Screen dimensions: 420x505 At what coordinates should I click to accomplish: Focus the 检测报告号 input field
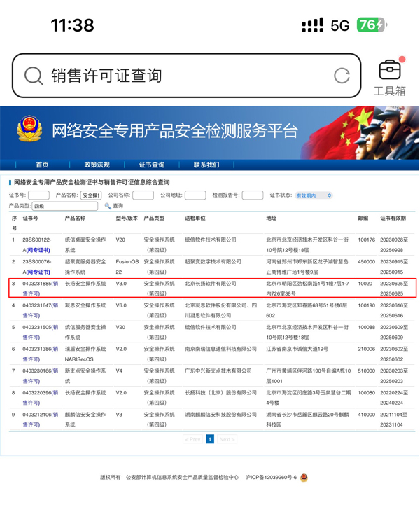point(252,195)
